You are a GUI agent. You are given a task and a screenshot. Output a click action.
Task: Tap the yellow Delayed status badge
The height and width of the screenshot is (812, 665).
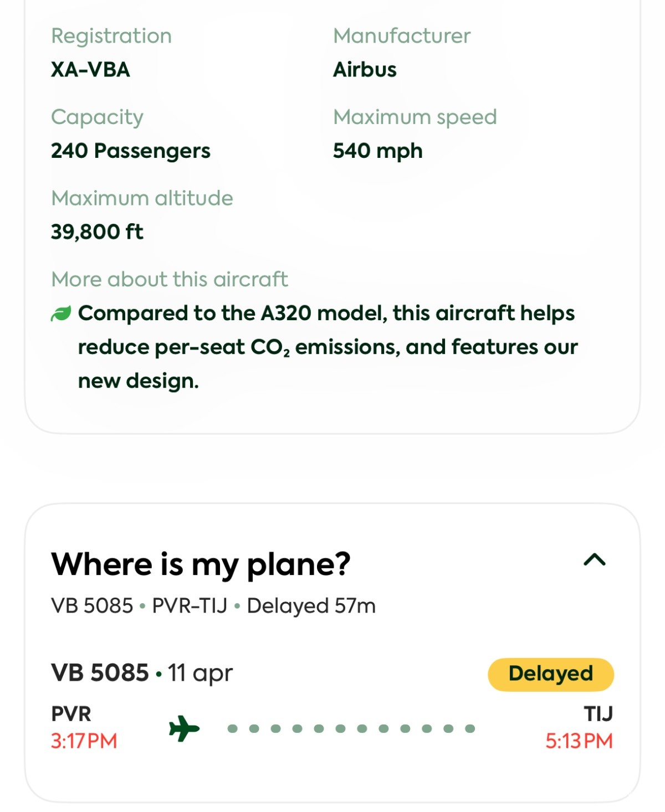tap(551, 674)
